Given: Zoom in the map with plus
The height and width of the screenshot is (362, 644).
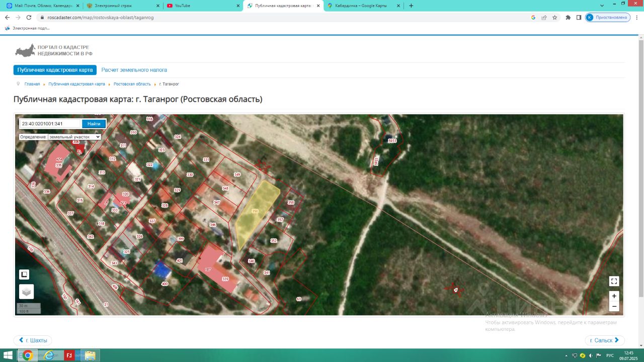Looking at the screenshot, I should (x=614, y=296).
